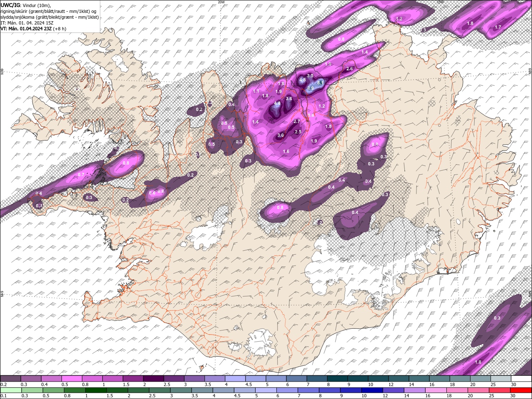Click the 20W meridian label
The width and height of the screenshot is (532, 399).
(x=221, y=2)
